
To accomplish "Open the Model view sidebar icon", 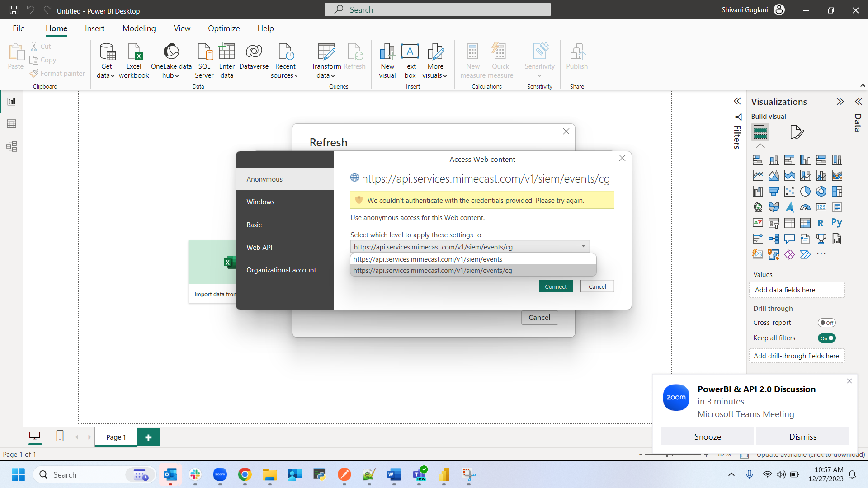I will point(12,146).
